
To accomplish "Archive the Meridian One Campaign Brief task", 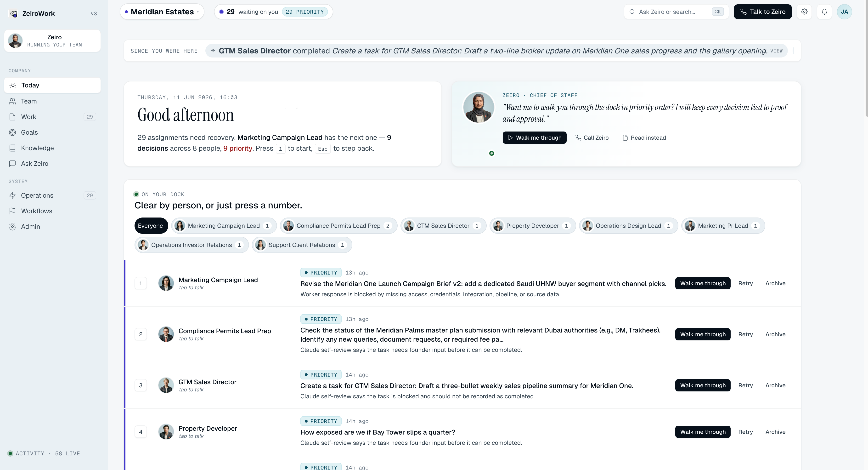I will (775, 283).
